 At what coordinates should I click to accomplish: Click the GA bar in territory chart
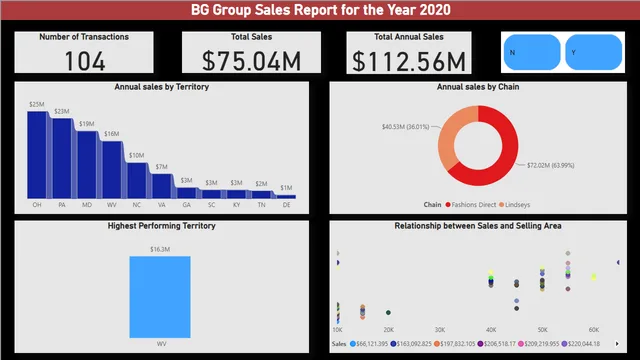click(187, 193)
